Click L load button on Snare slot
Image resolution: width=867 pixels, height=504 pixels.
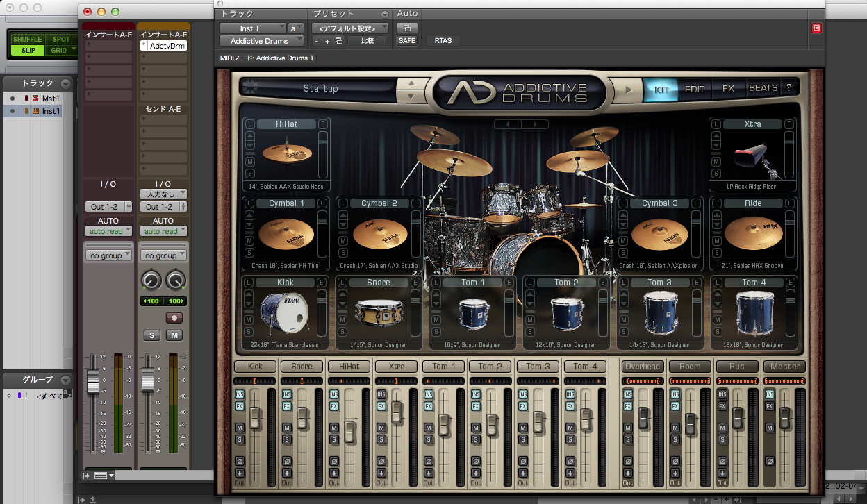pos(343,283)
